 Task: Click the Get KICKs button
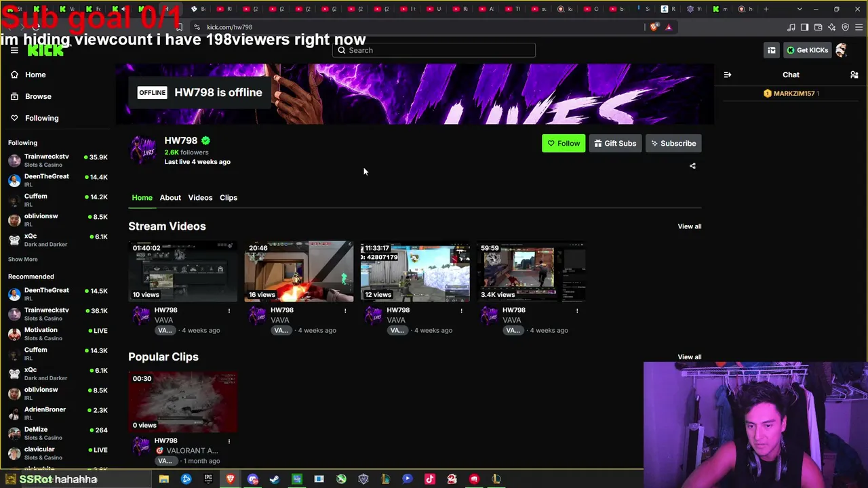pos(806,50)
